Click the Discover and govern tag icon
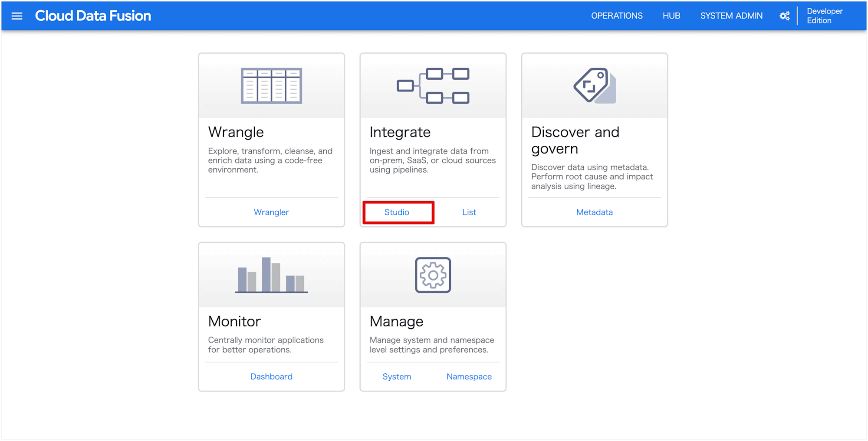The image size is (868, 441). tap(595, 85)
